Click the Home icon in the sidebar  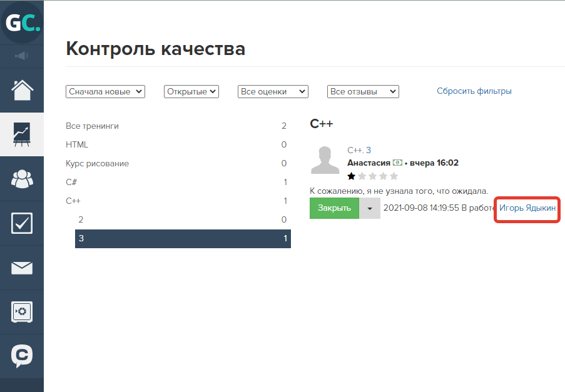(x=22, y=90)
